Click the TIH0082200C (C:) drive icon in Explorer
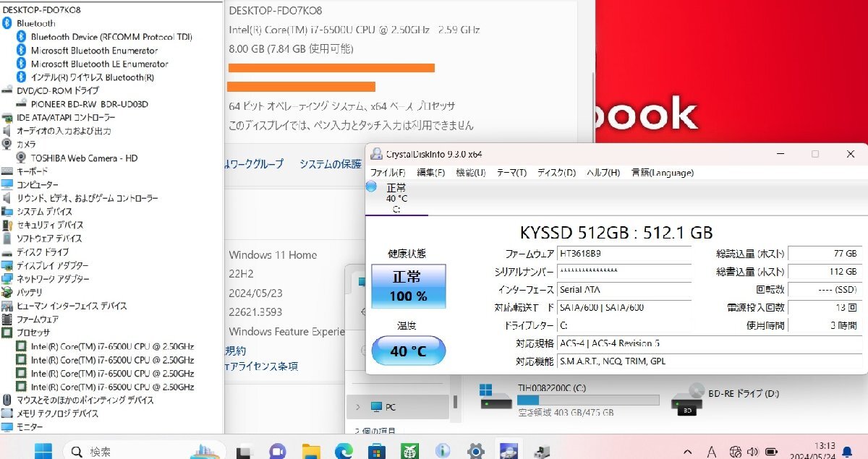The height and width of the screenshot is (459, 868). [x=496, y=397]
